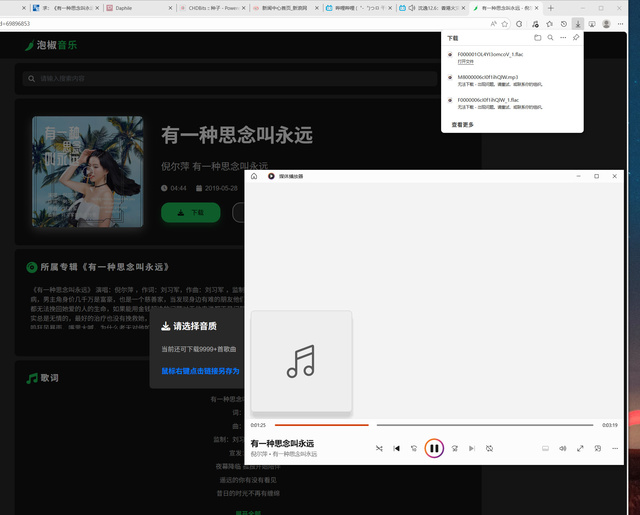Switch to the Daphile browser tab
Image resolution: width=640 pixels, height=515 pixels.
pyautogui.click(x=123, y=8)
